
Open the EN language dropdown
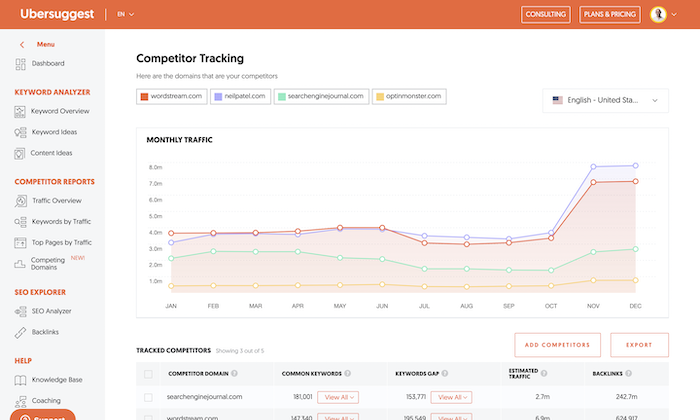pos(125,14)
